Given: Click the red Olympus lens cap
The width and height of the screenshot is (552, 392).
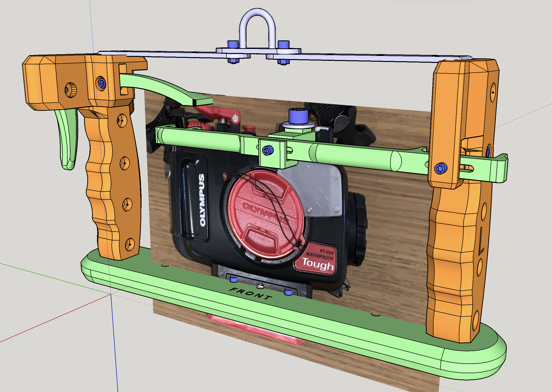Looking at the screenshot, I should pyautogui.click(x=266, y=214).
